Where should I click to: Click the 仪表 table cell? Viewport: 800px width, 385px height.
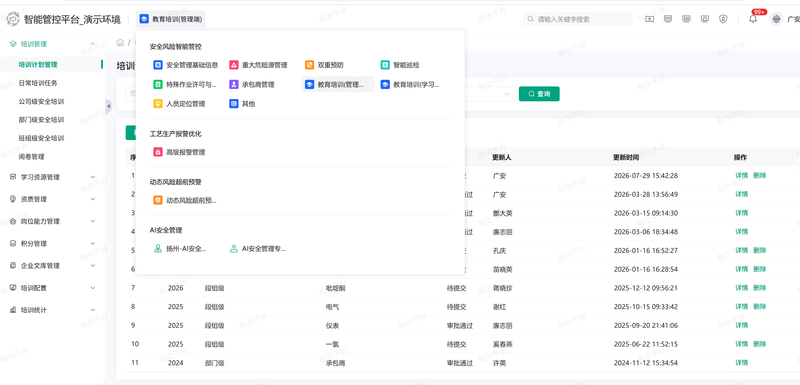click(332, 325)
